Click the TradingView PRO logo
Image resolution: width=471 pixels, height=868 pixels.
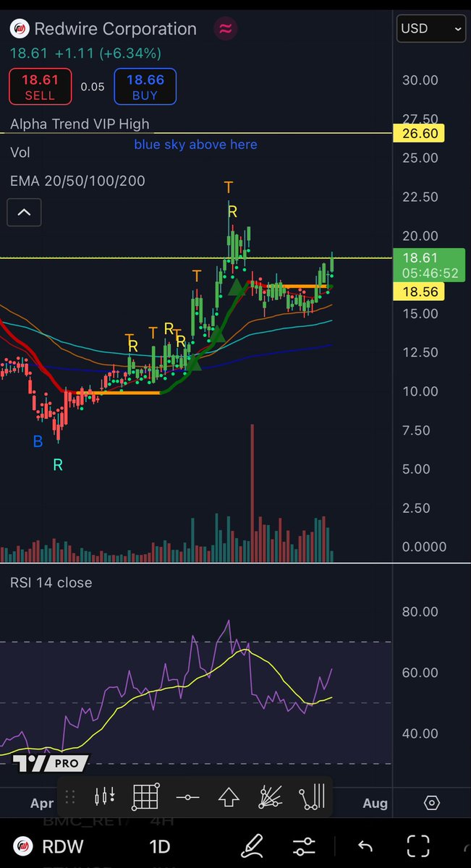(51, 762)
